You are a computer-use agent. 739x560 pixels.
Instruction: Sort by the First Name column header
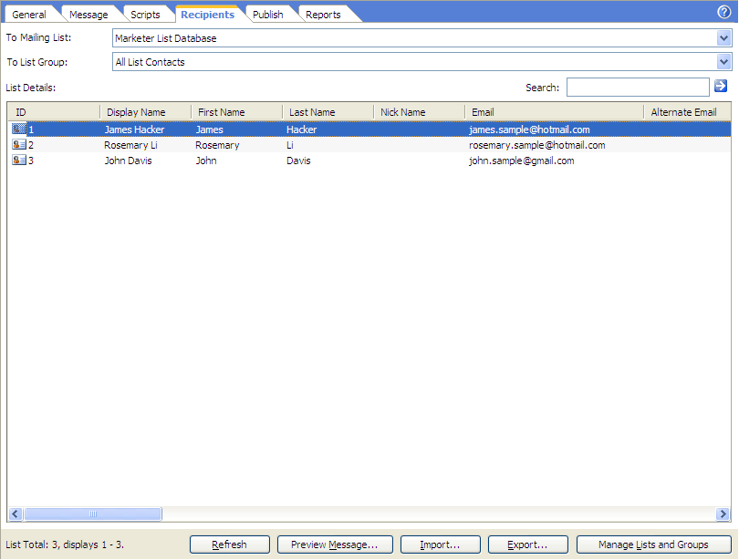coord(236,112)
